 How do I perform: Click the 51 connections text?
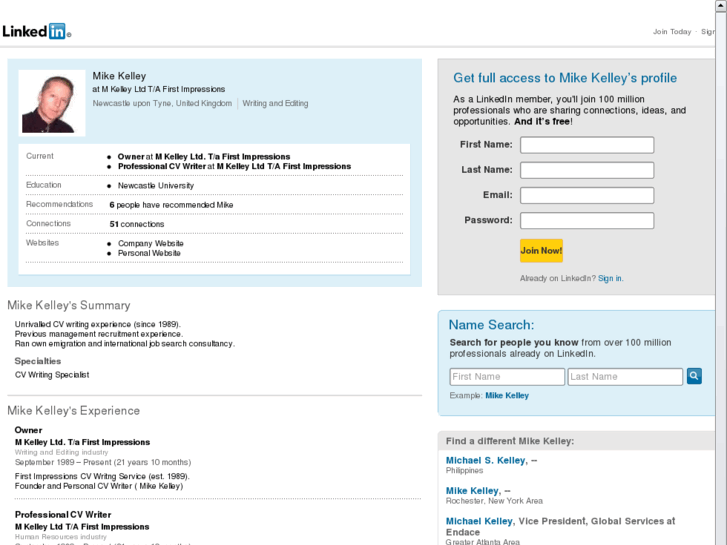[x=137, y=224]
